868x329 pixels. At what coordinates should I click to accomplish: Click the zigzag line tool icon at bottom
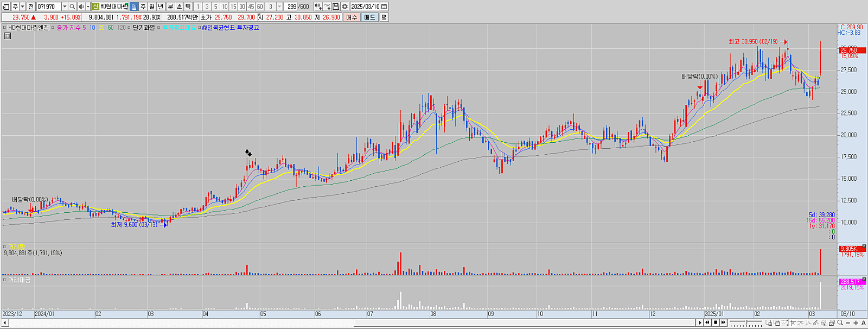click(x=801, y=322)
